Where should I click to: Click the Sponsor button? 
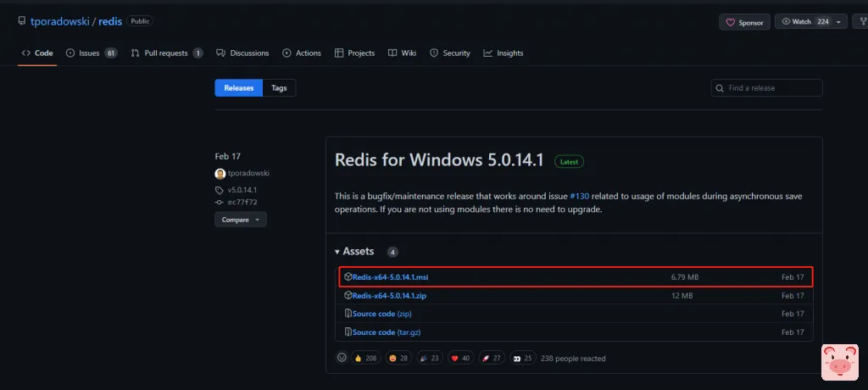[x=744, y=22]
